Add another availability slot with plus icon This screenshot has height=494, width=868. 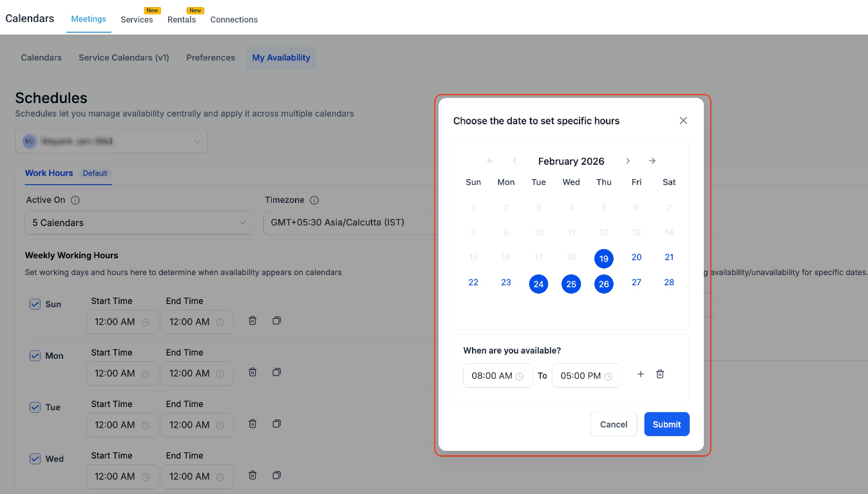[640, 374]
